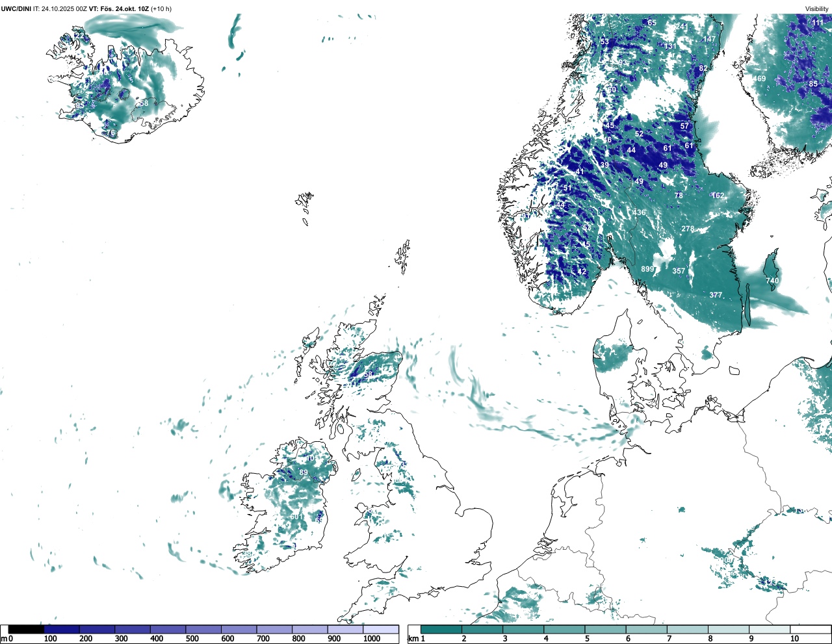Click the map value '85' in Finland
The height and width of the screenshot is (644, 832).
tap(813, 84)
